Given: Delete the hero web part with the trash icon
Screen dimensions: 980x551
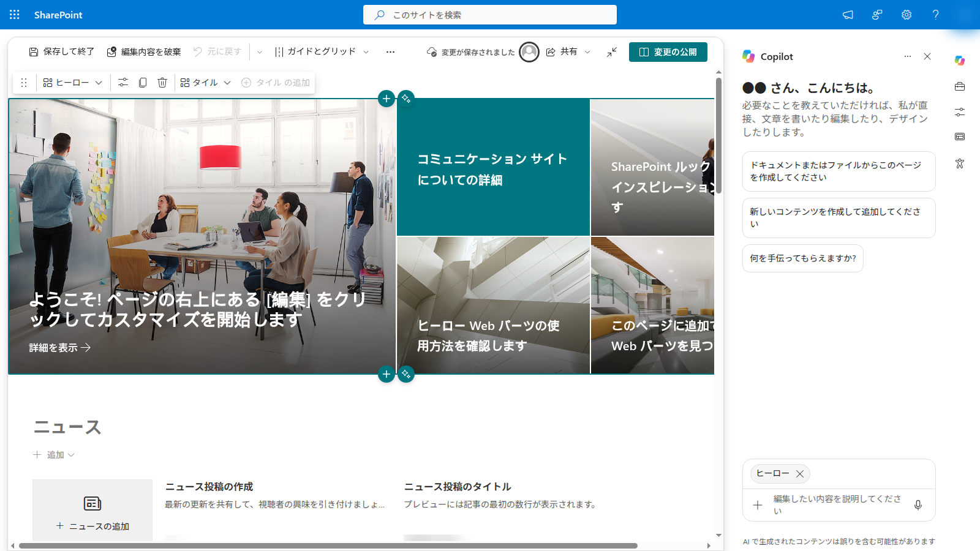Looking at the screenshot, I should 162,83.
